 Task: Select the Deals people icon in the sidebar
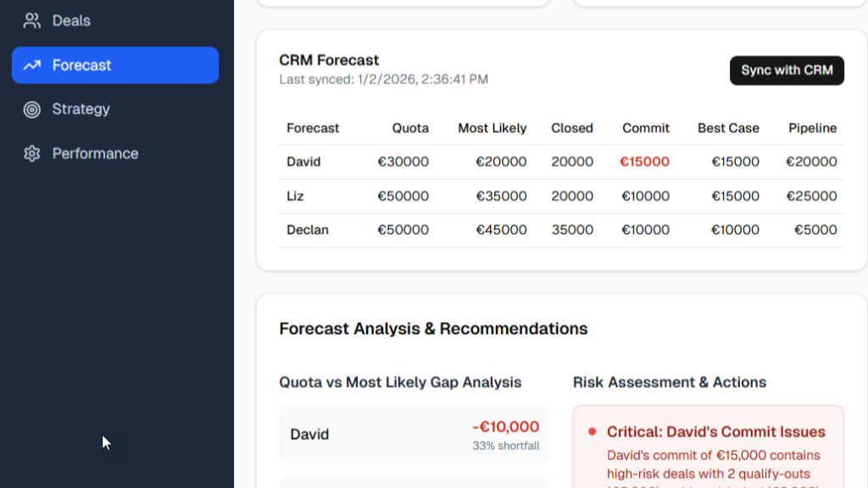32,20
